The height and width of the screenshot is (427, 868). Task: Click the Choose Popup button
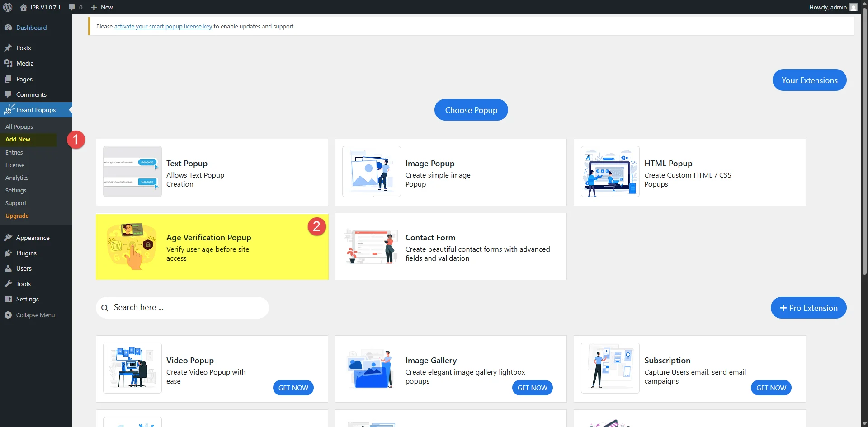(x=471, y=110)
